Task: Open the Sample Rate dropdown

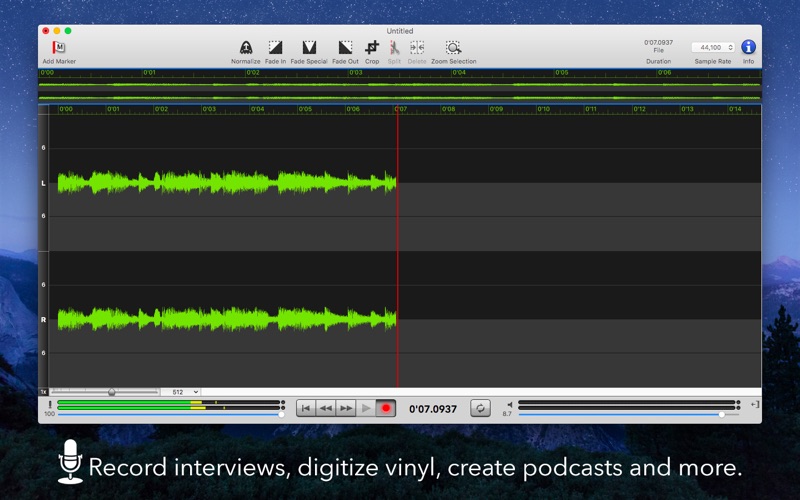Action: click(713, 47)
